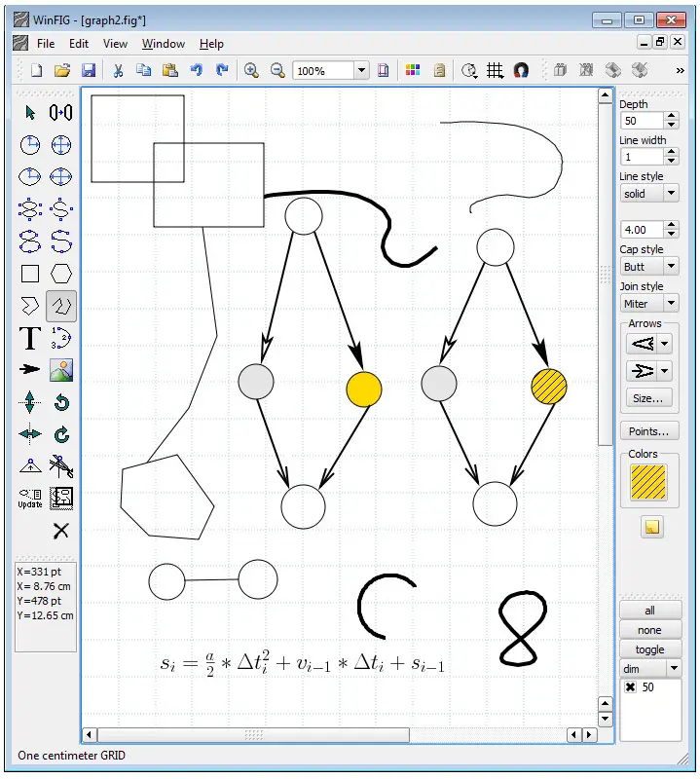This screenshot has height=779, width=700.
Task: Select the rotate counterclockwise tool
Action: tap(61, 402)
